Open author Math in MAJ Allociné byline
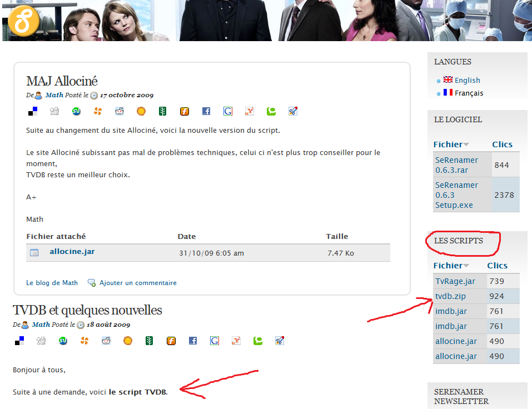Viewport: 532px width, 409px height. (54, 95)
